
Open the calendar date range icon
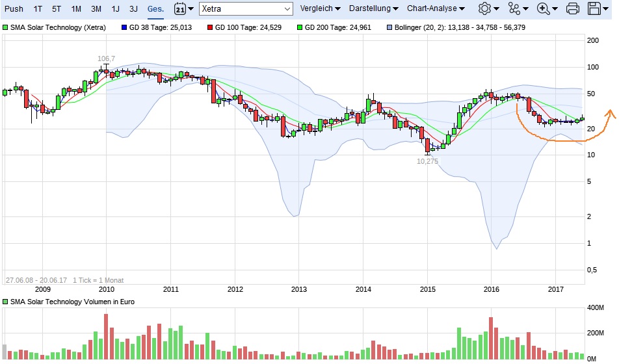[180, 8]
